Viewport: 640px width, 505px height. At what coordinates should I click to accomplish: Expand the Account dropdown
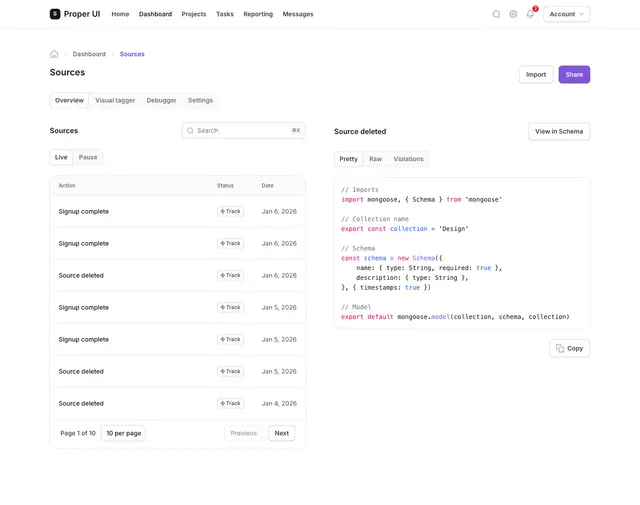click(567, 14)
